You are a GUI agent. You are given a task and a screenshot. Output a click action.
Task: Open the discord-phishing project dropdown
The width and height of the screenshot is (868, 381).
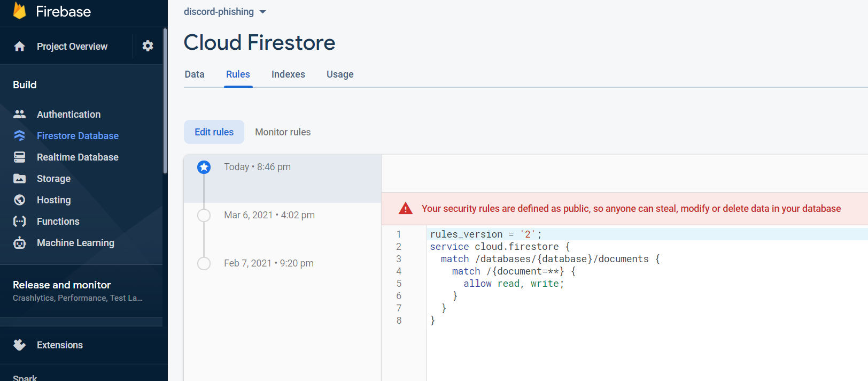pos(225,12)
